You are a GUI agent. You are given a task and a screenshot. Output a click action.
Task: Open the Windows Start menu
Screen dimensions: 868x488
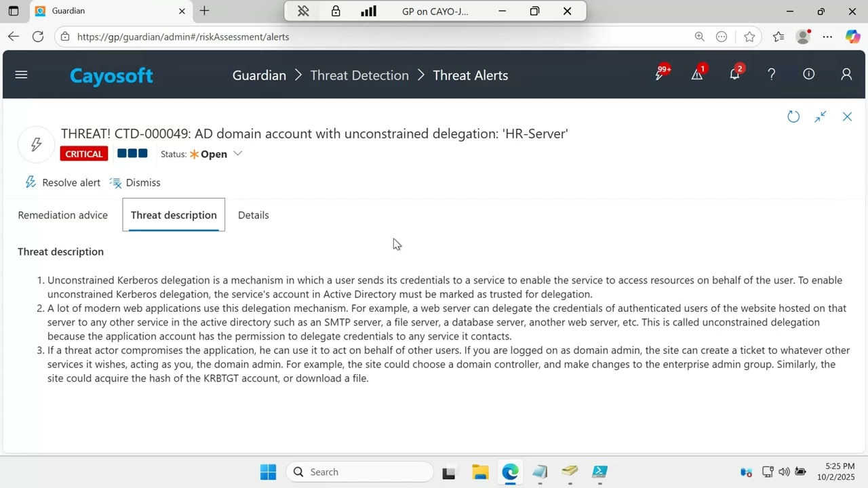tap(269, 472)
